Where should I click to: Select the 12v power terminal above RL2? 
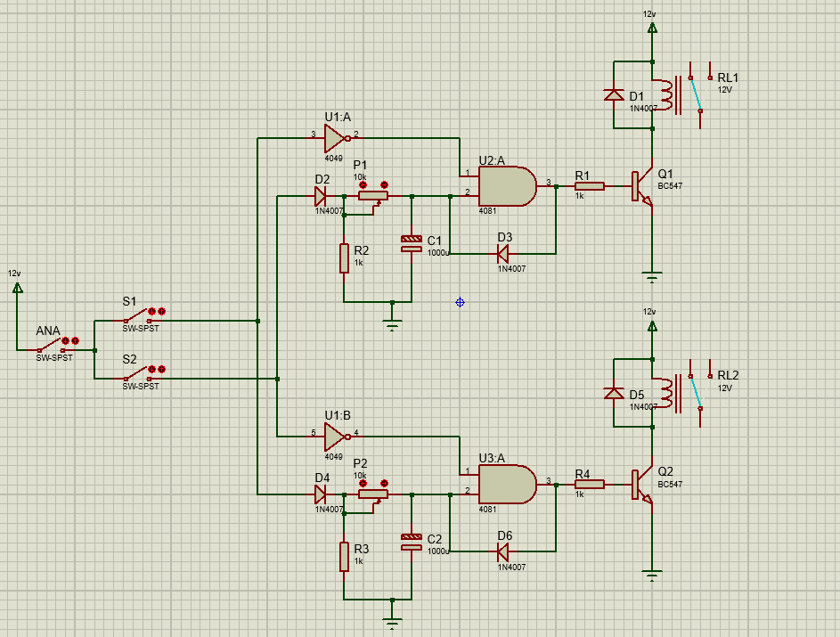tap(652, 326)
